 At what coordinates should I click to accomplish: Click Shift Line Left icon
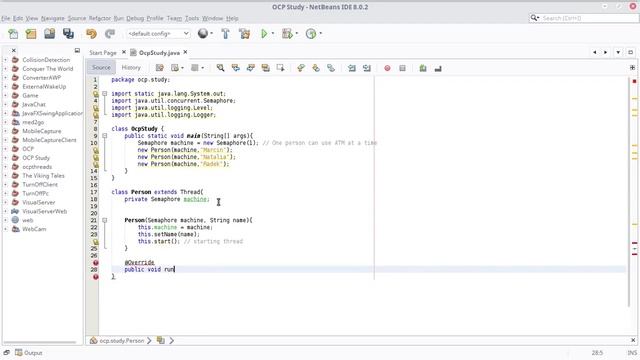(351, 68)
